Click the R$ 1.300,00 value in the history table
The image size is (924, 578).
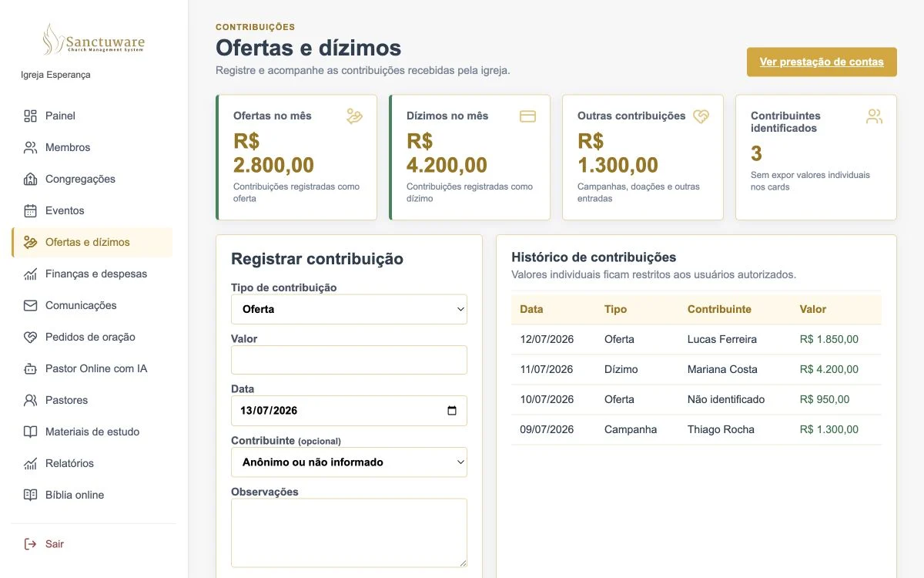tap(829, 429)
